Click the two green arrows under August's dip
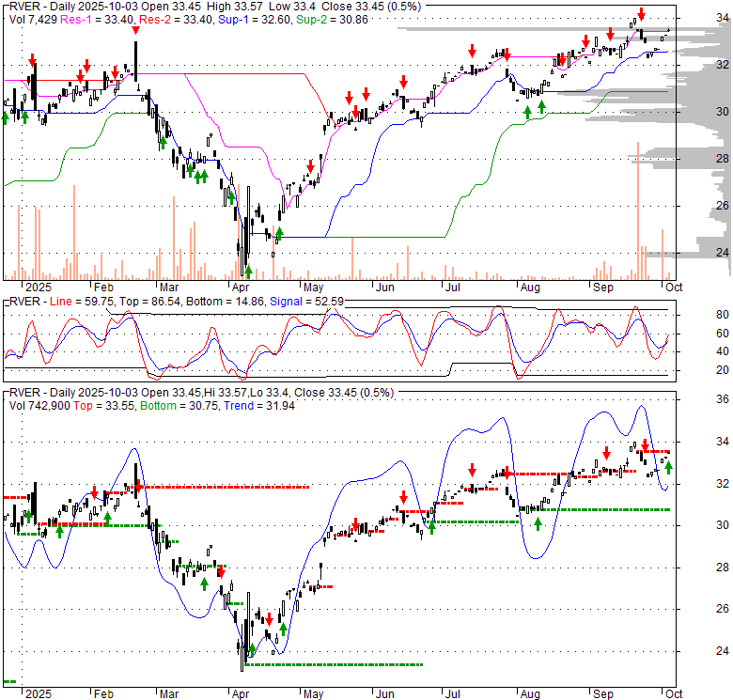 coord(534,112)
